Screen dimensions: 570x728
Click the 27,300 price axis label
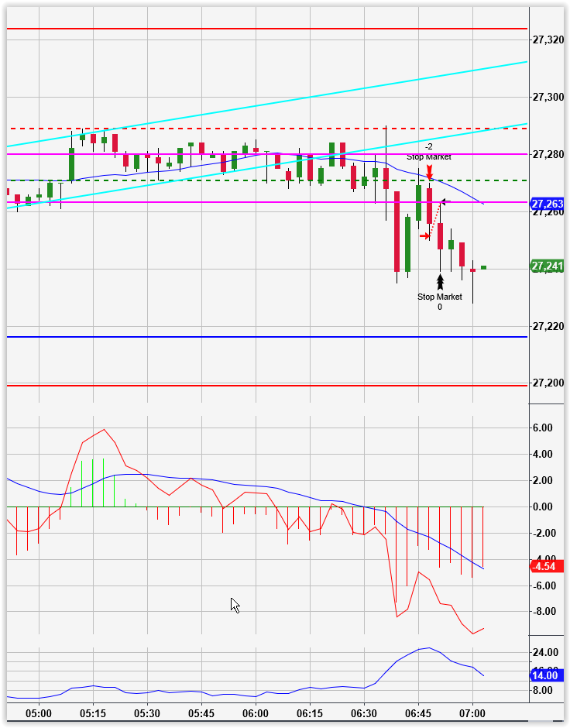point(548,97)
